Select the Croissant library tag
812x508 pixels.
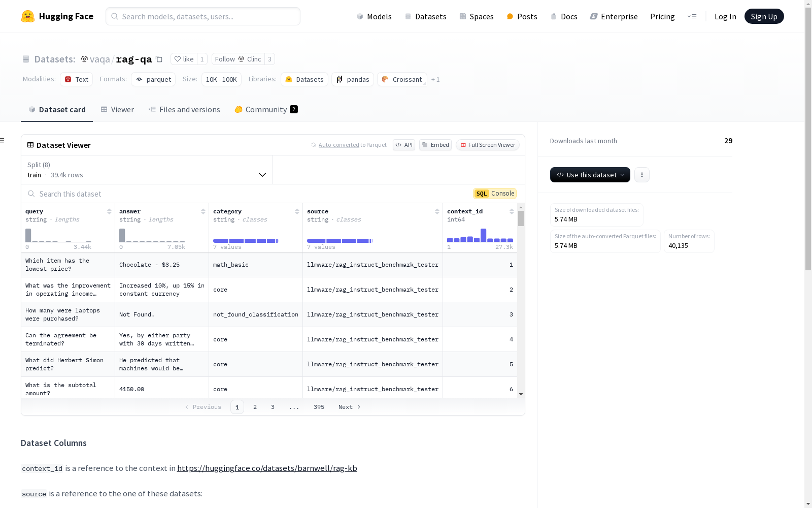[402, 79]
